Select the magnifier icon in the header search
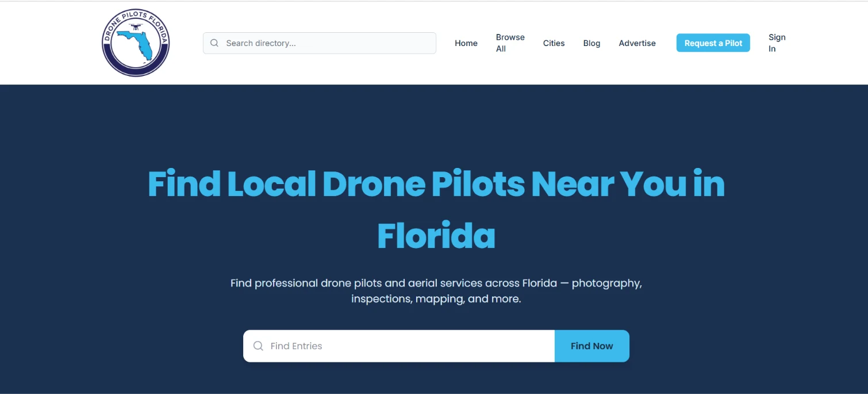The height and width of the screenshot is (394, 868). 214,43
